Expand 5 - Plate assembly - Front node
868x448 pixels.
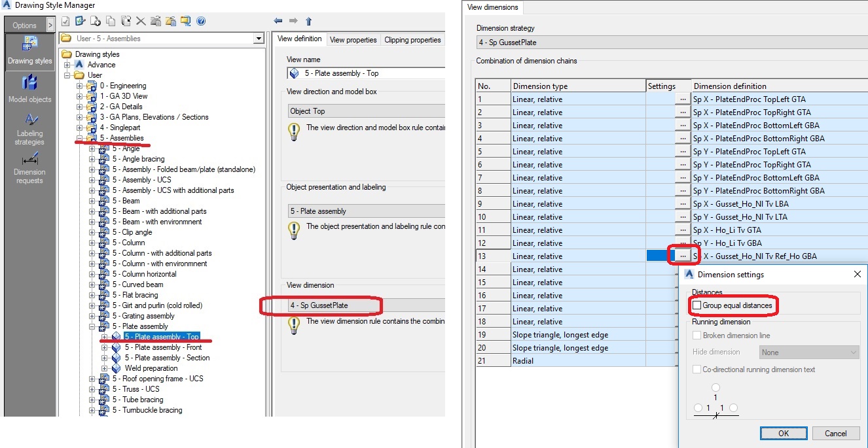click(105, 347)
